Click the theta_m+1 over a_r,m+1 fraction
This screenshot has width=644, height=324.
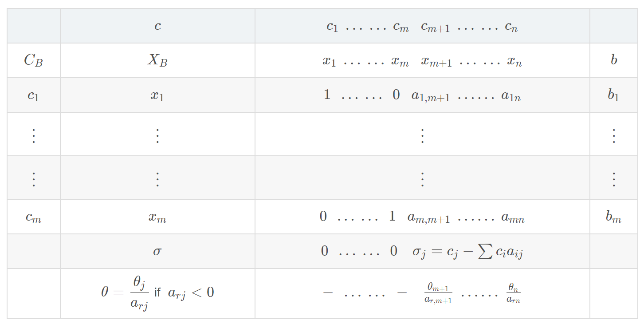click(438, 293)
